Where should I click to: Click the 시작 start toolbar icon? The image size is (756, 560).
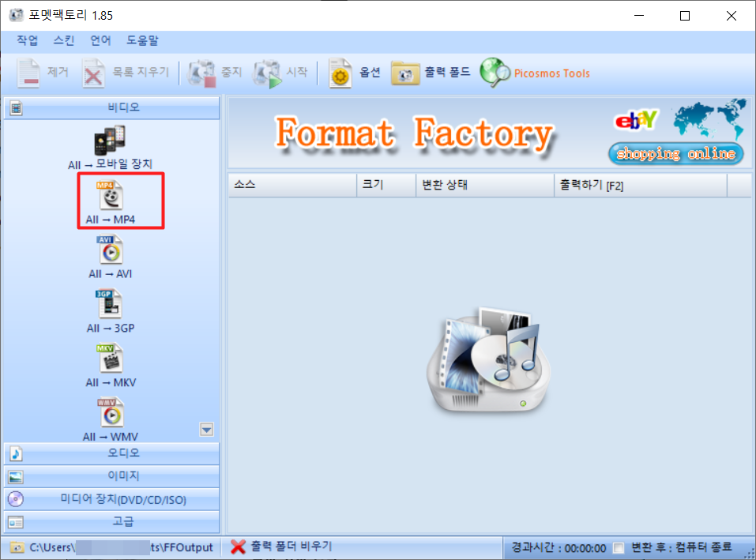(268, 73)
